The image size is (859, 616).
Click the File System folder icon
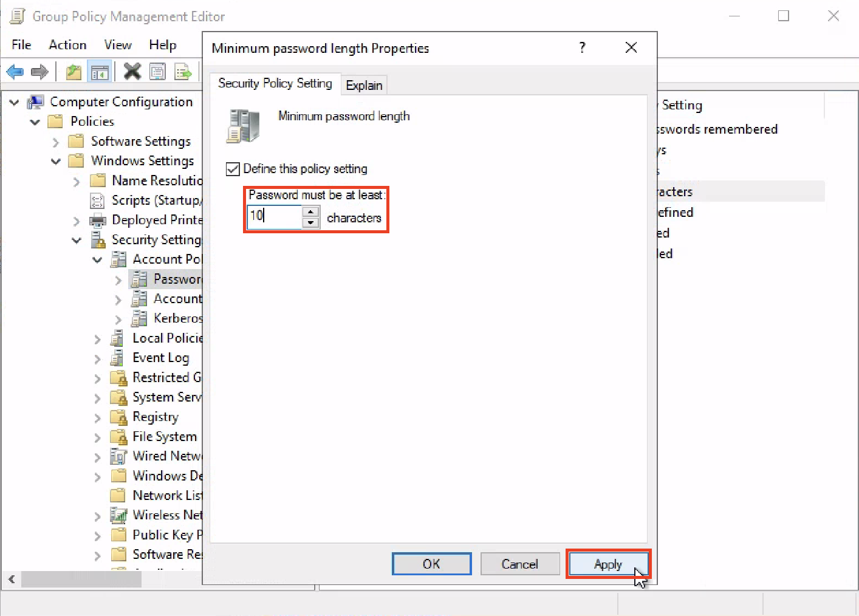pyautogui.click(x=118, y=436)
